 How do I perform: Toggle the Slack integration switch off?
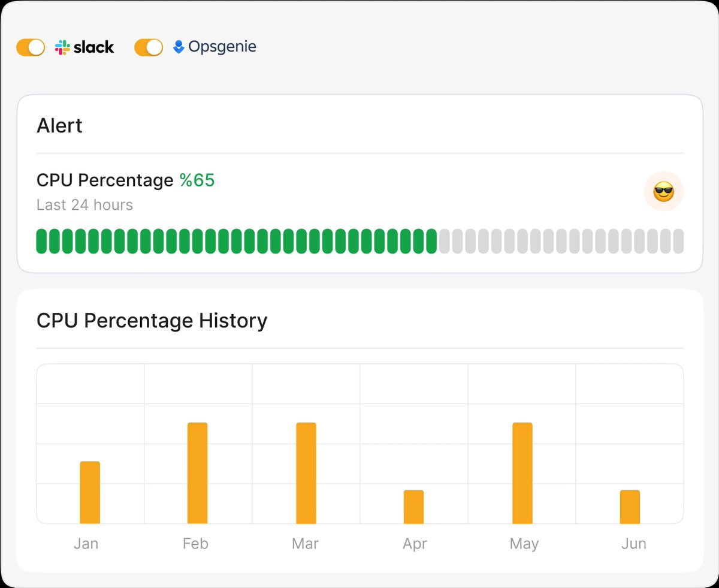coord(31,47)
